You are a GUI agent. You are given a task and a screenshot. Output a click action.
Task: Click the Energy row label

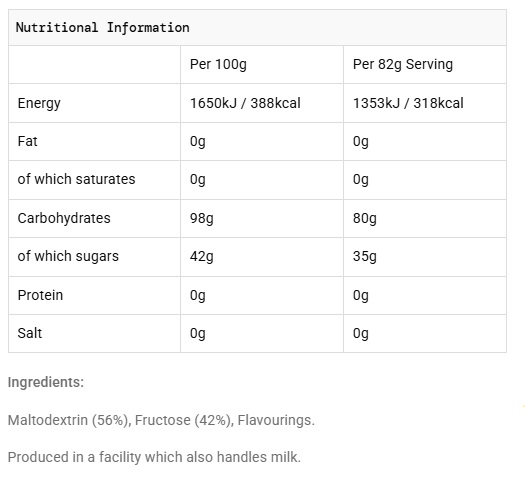(x=39, y=103)
